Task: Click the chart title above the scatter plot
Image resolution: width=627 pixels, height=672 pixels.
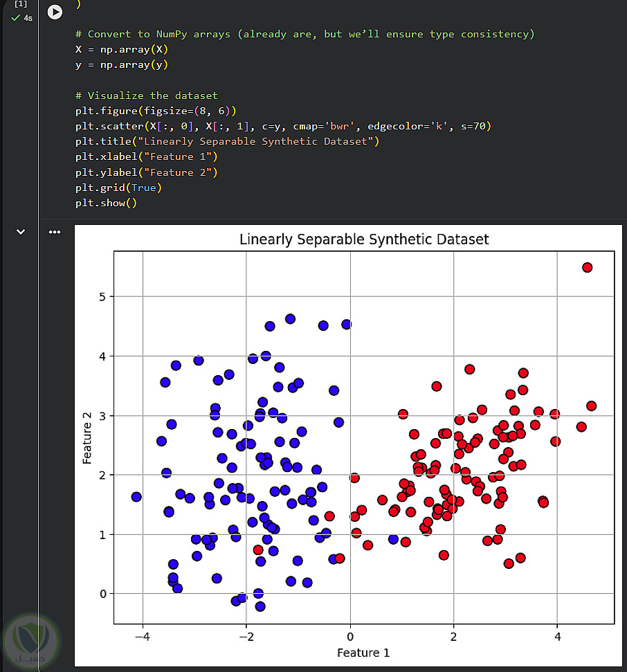Action: [x=364, y=239]
